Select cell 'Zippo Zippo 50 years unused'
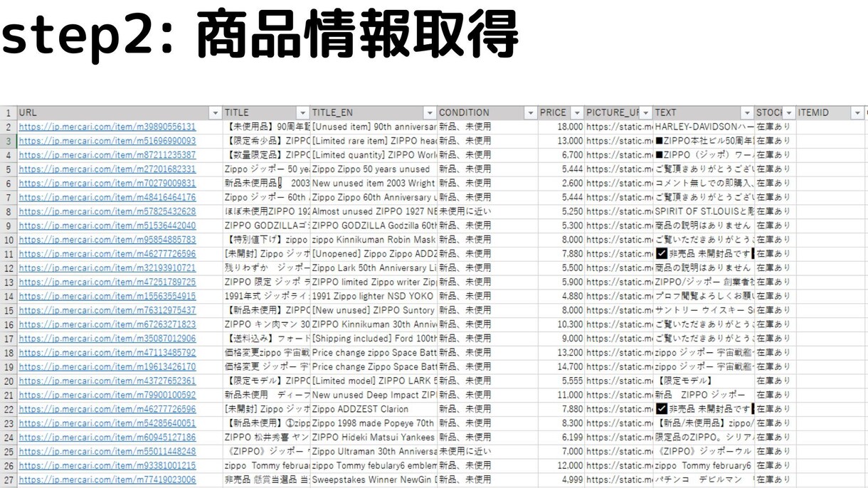 374,169
